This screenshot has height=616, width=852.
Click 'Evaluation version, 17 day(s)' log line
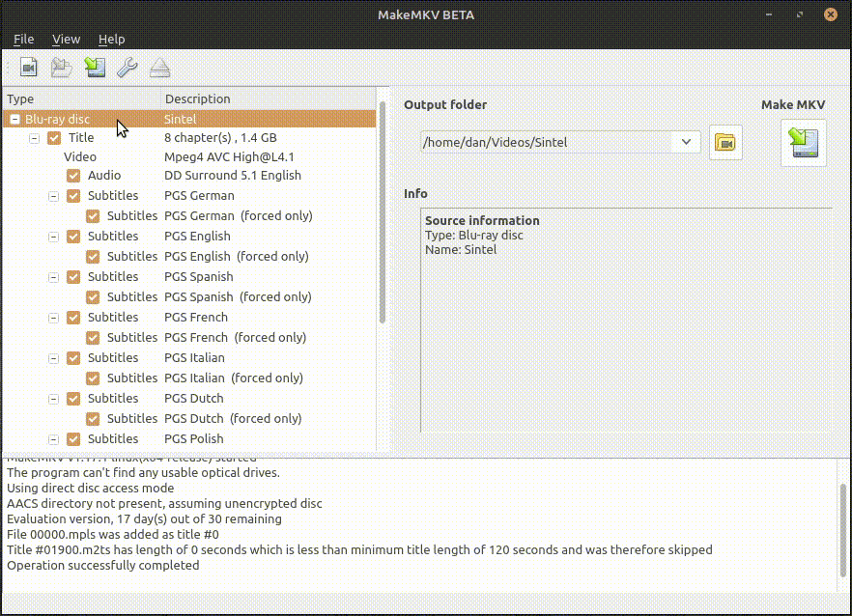pos(145,519)
